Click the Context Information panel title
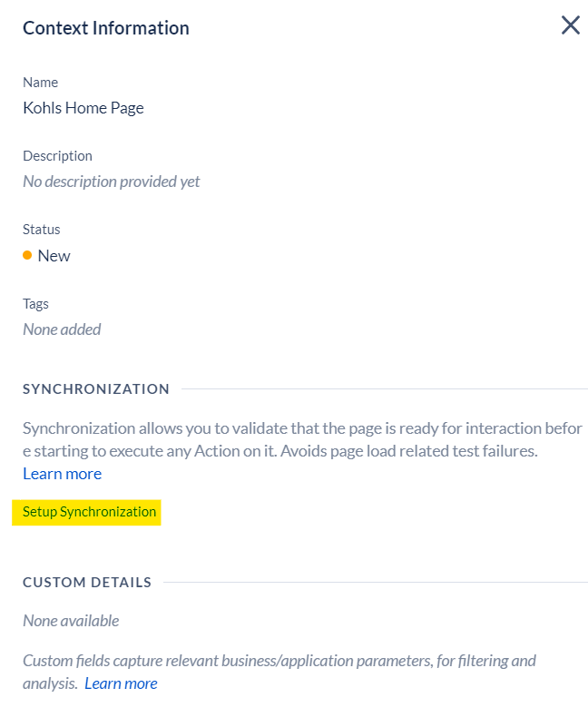This screenshot has width=588, height=727. point(106,28)
